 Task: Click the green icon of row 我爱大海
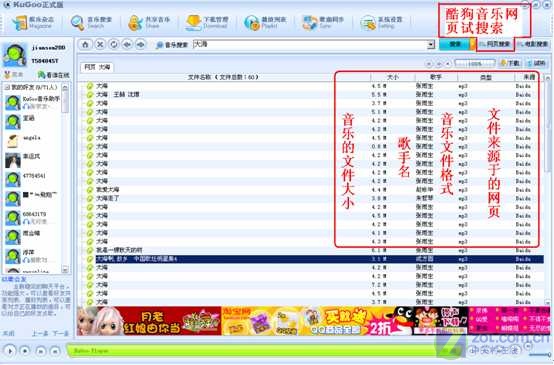(90, 190)
